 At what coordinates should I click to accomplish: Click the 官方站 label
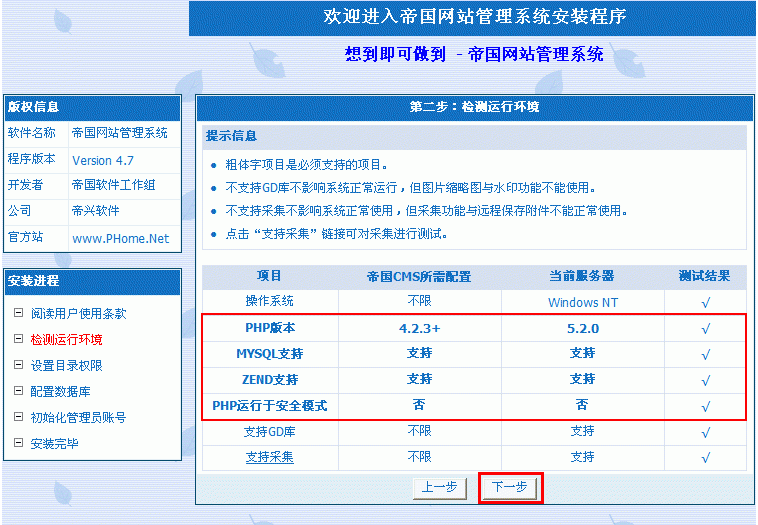[26, 237]
